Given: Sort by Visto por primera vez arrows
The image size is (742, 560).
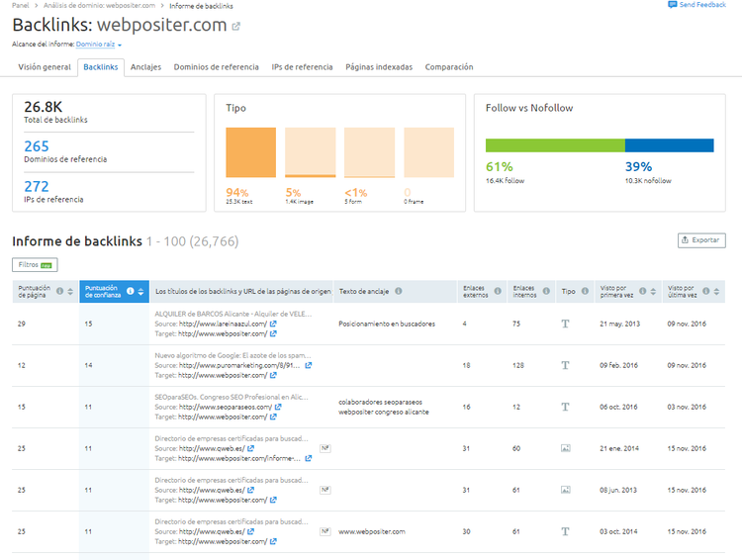Looking at the screenshot, I should point(653,292).
